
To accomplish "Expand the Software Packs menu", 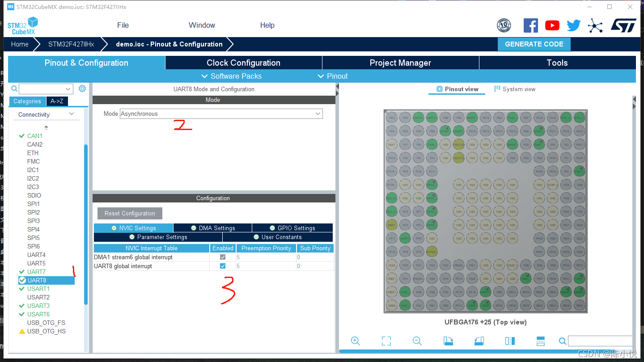I will coord(232,76).
